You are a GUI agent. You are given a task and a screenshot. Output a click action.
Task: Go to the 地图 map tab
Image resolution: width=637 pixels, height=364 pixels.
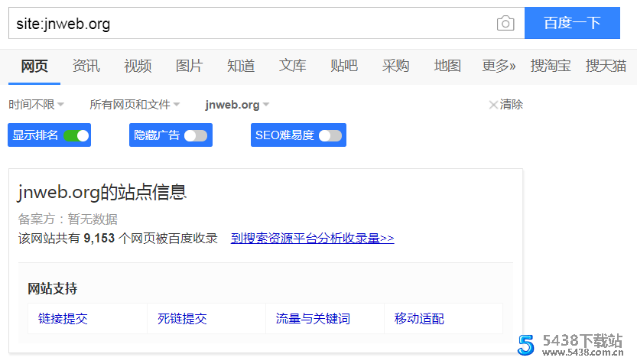coord(447,66)
